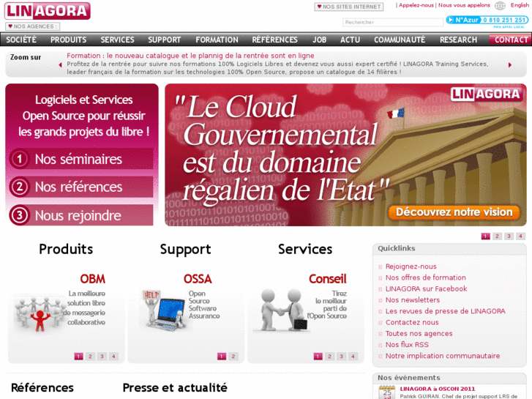Expand the NOS SITES INTERNET dropdown

click(x=349, y=7)
